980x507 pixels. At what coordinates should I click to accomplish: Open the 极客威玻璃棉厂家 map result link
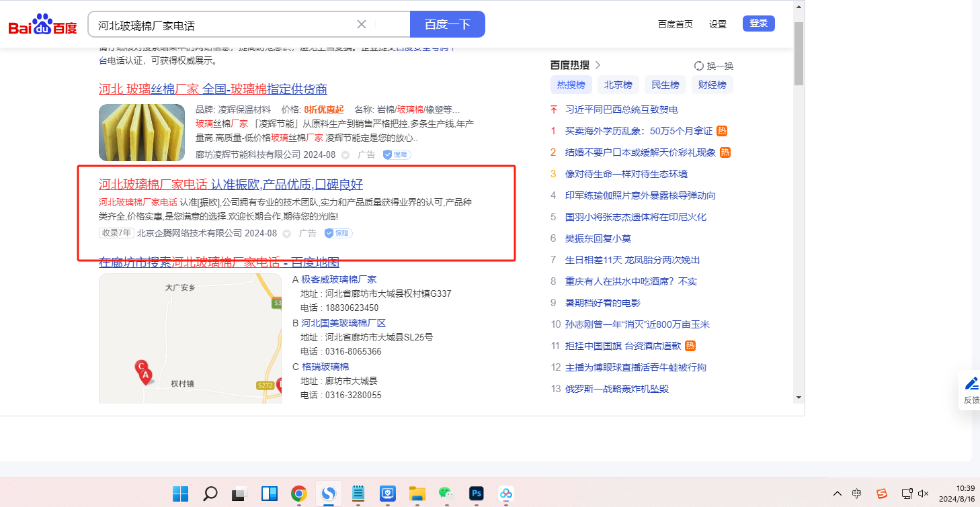[x=339, y=279]
